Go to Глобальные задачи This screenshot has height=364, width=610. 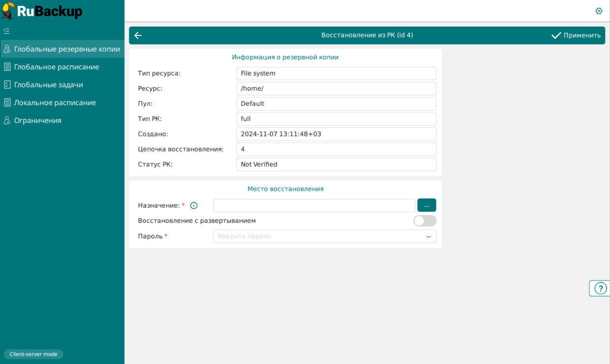pos(48,85)
